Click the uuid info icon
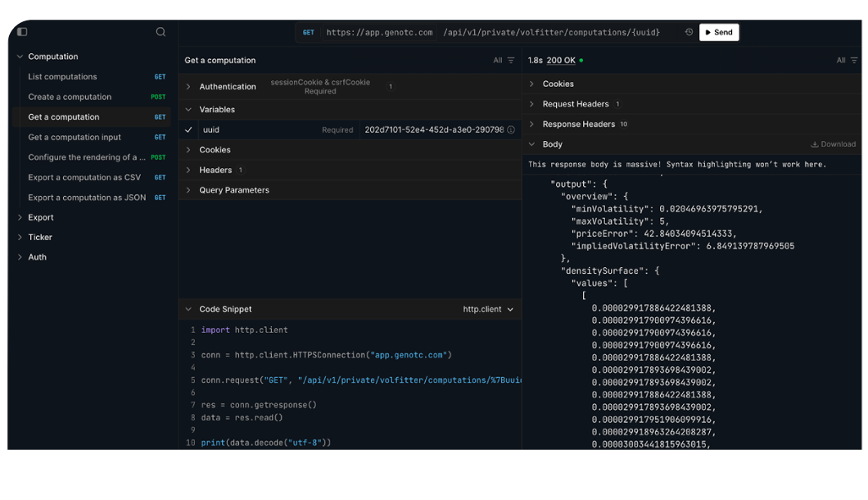 point(511,130)
